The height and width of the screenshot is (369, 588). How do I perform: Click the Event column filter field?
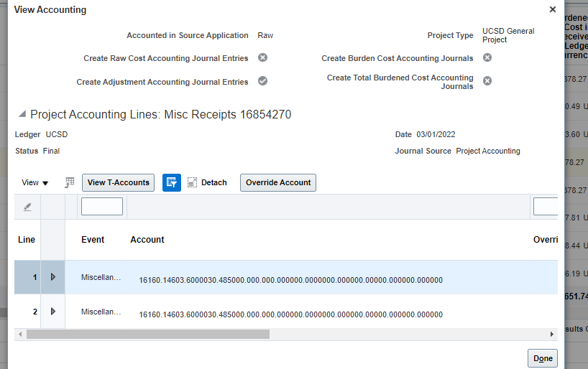coord(102,207)
